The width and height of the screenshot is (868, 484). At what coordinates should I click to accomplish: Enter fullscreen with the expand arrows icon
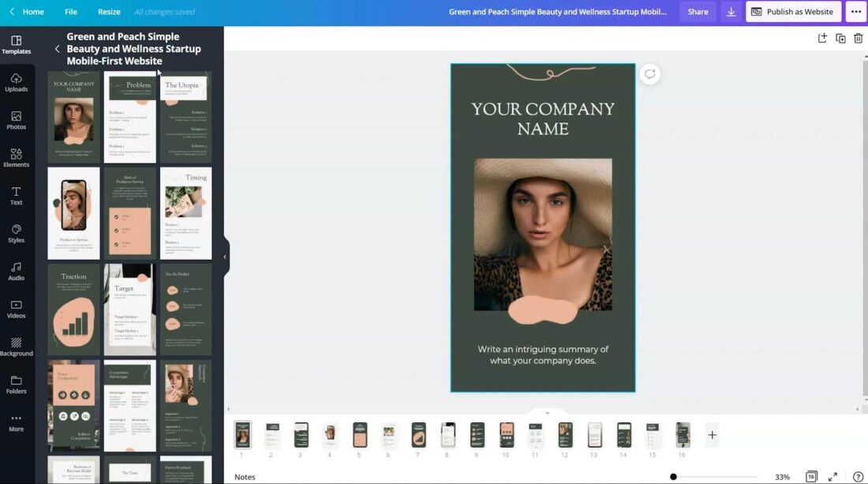click(832, 476)
